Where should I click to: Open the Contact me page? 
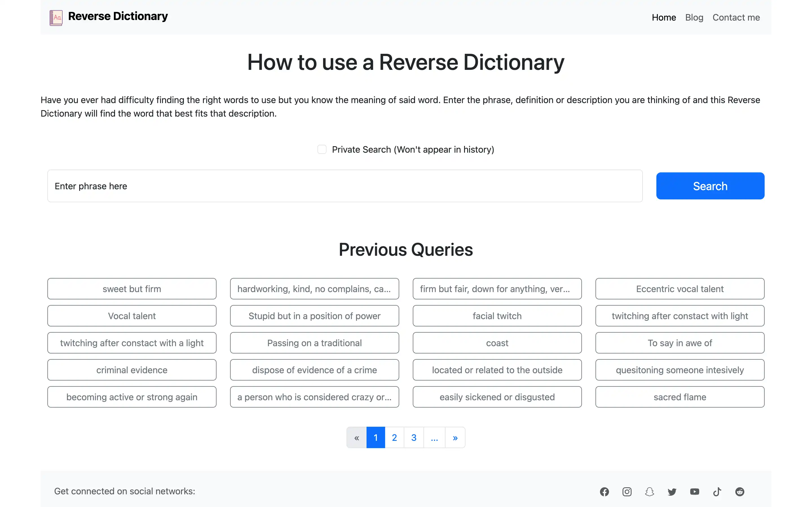(736, 17)
